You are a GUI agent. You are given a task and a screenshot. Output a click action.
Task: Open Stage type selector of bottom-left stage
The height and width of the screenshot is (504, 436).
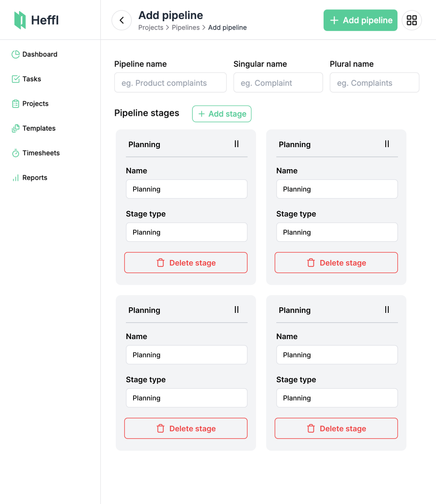[x=187, y=398]
